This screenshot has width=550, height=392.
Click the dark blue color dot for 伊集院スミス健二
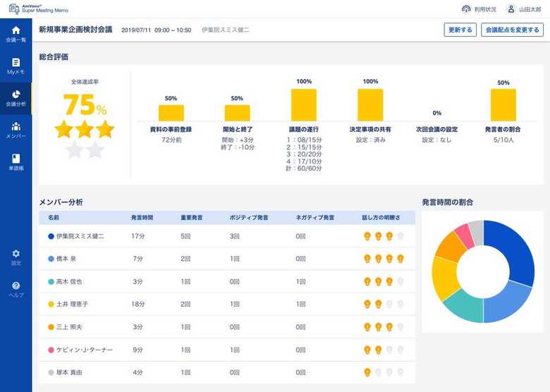pyautogui.click(x=51, y=236)
